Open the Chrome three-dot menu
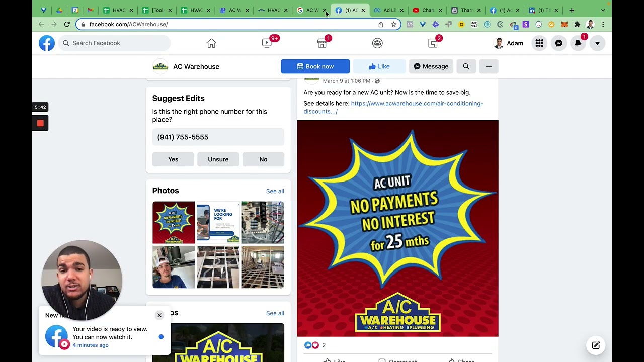This screenshot has width=644, height=362. pos(603,24)
